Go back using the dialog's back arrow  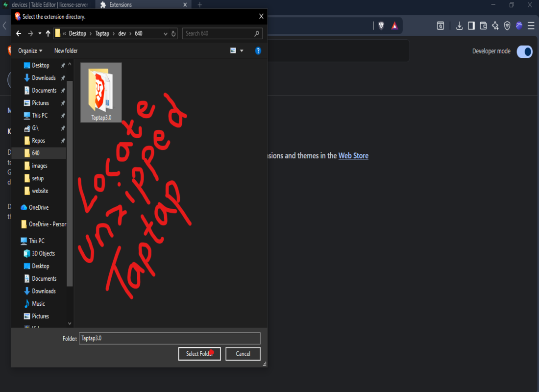click(x=19, y=33)
